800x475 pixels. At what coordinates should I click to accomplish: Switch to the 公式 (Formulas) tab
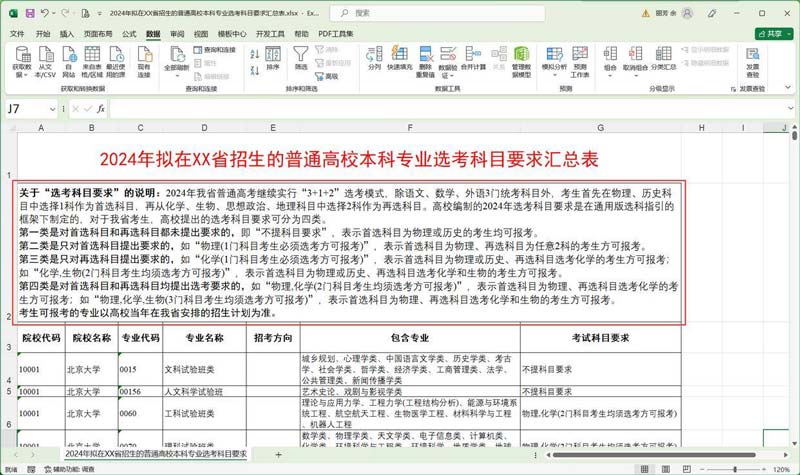click(x=129, y=34)
